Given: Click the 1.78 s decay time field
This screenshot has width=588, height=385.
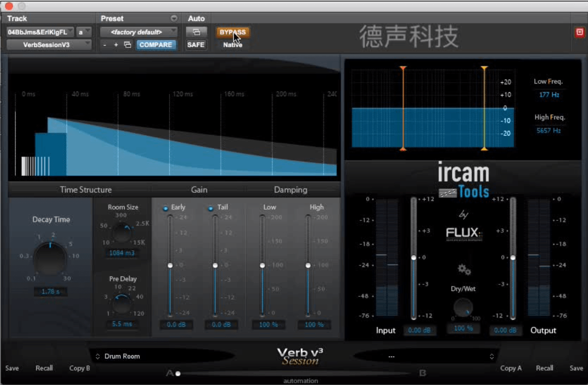Looking at the screenshot, I should [x=51, y=292].
